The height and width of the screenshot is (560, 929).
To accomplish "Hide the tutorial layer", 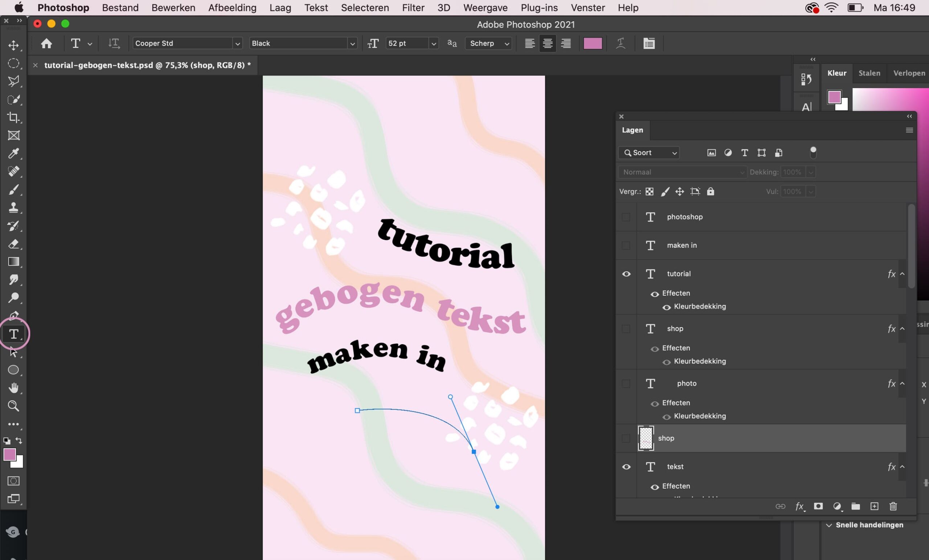I will (x=626, y=274).
